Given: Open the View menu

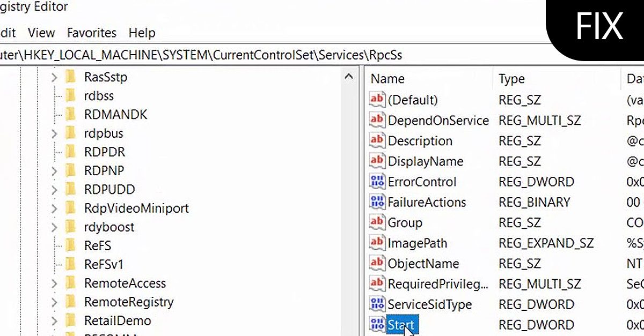Looking at the screenshot, I should pos(41,33).
